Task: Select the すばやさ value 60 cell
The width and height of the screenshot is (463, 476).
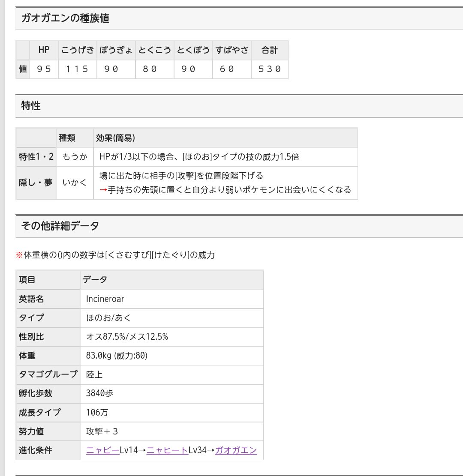Action: [232, 69]
